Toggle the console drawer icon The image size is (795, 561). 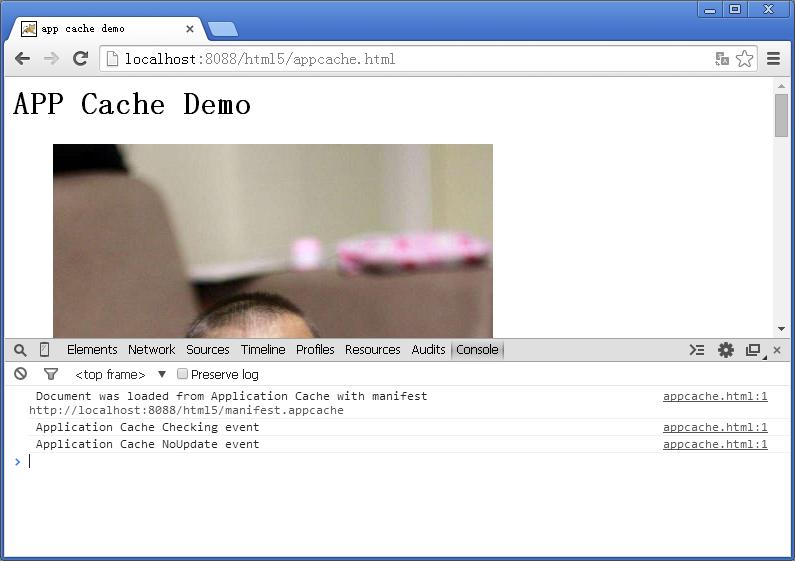click(697, 350)
